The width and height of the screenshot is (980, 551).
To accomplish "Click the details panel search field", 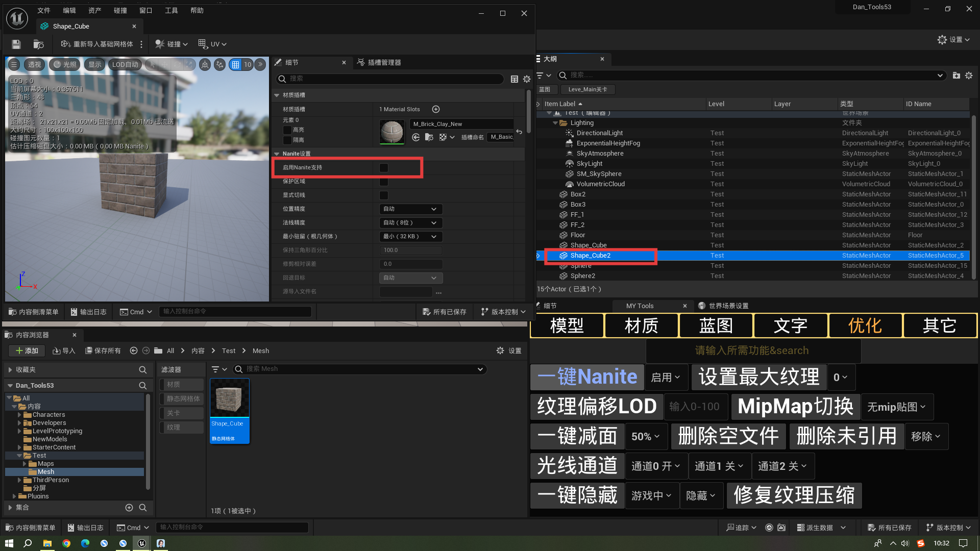I will [390, 79].
